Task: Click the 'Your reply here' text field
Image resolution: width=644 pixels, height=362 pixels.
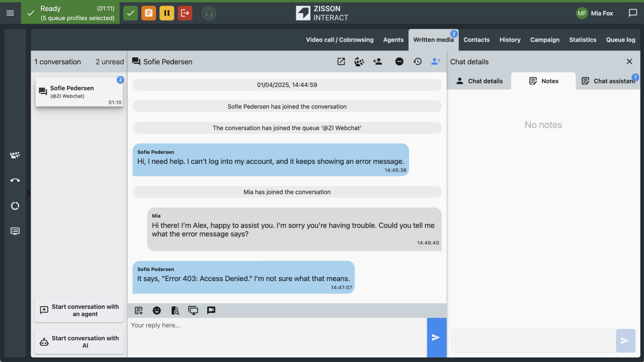Action: 277,337
